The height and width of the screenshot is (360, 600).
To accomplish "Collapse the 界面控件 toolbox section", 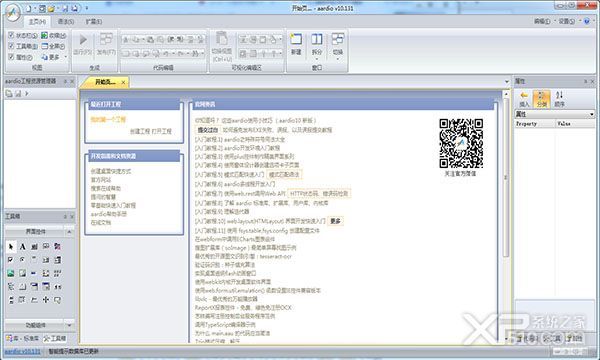I will [x=69, y=232].
